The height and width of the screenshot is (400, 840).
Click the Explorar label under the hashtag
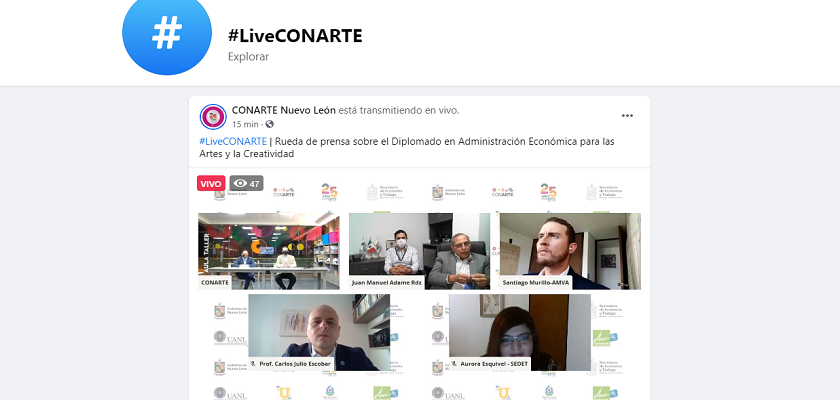pyautogui.click(x=249, y=56)
